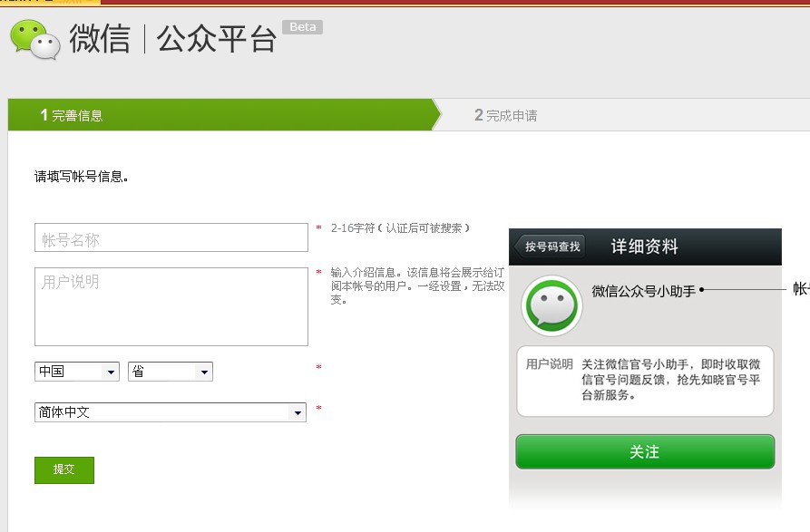
Task: Tap the 按号码查找 back button
Action: pos(550,247)
